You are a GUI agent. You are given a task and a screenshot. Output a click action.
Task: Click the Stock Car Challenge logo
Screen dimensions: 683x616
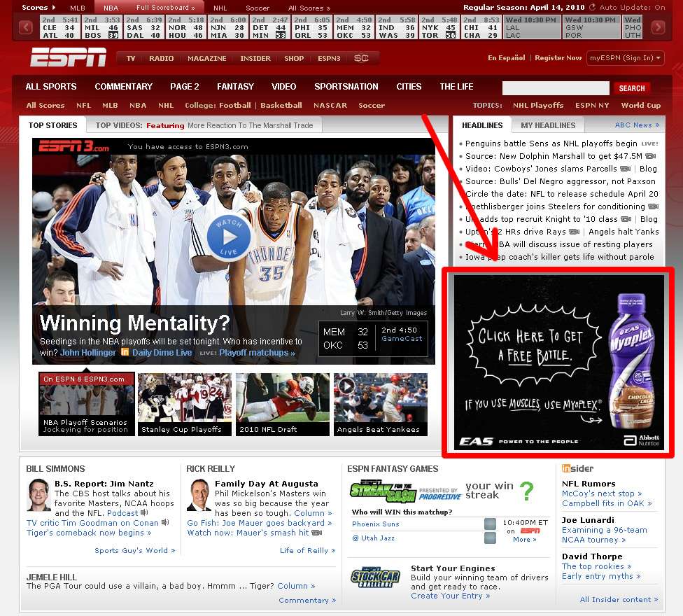[376, 577]
